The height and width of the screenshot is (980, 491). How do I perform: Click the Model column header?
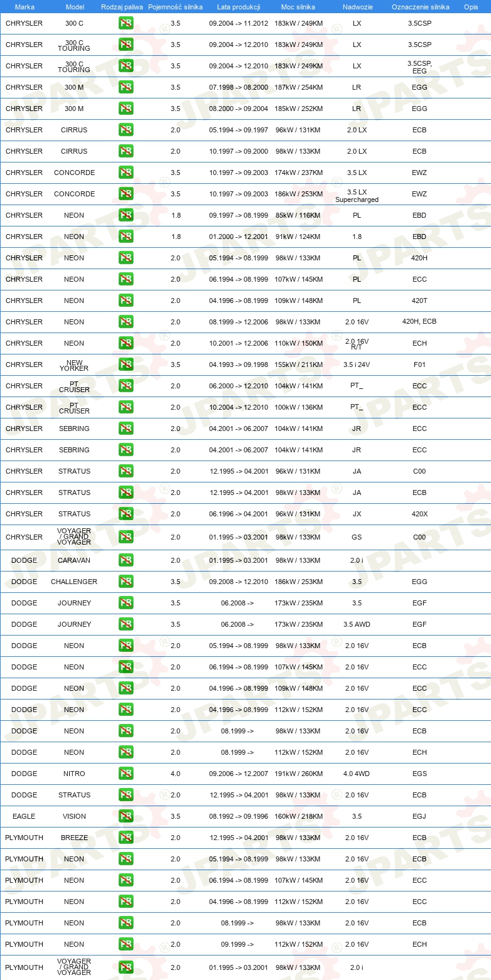(x=74, y=7)
